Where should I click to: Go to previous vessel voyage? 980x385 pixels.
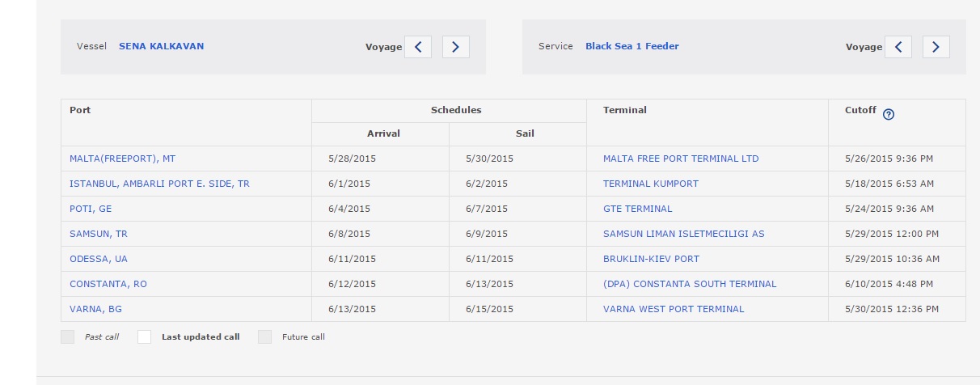pos(418,47)
